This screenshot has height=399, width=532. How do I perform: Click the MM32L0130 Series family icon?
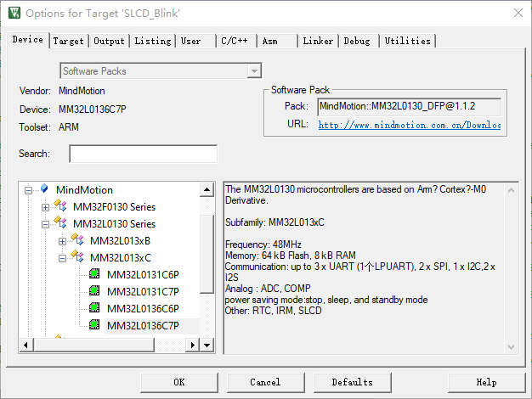[61, 223]
